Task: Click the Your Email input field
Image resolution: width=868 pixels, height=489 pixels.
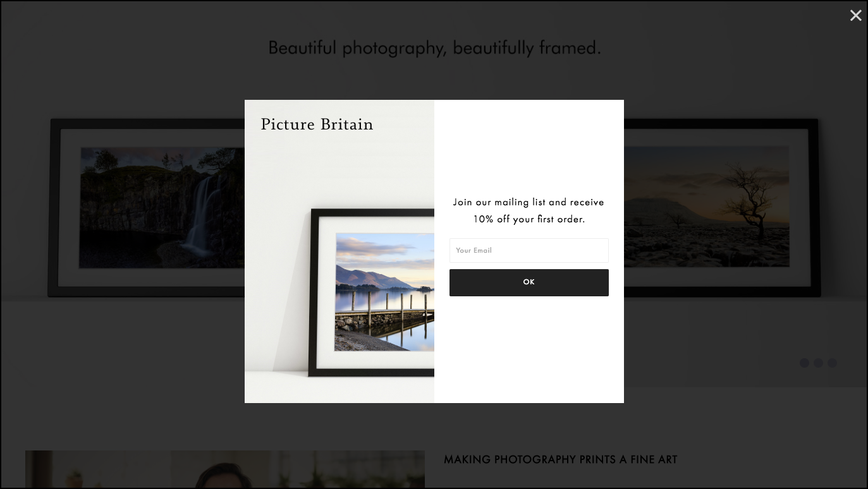Action: pos(529,250)
